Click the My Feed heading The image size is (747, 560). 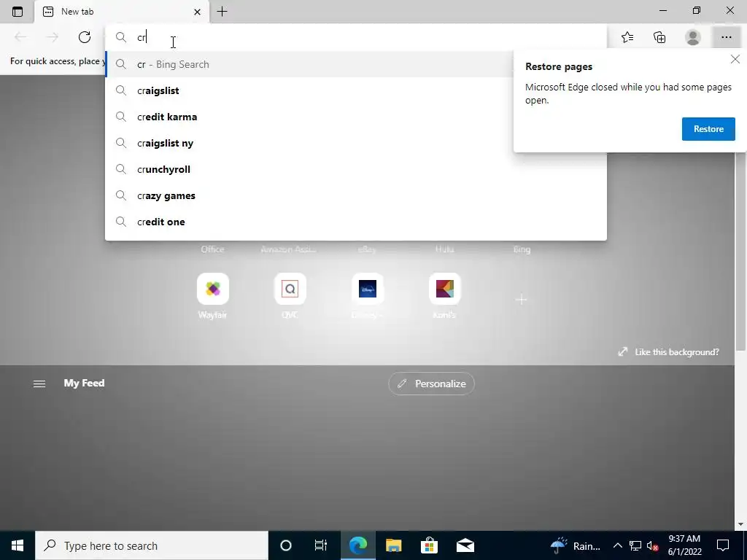85,384
